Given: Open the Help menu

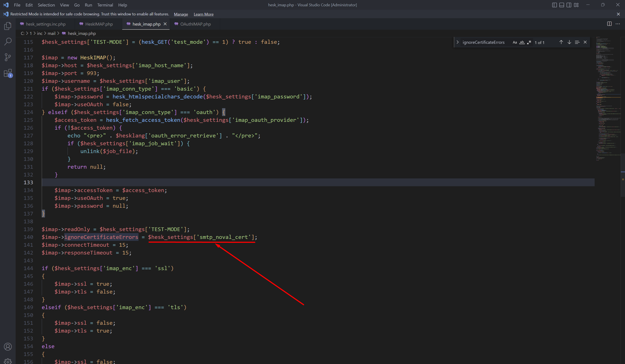Looking at the screenshot, I should point(122,5).
